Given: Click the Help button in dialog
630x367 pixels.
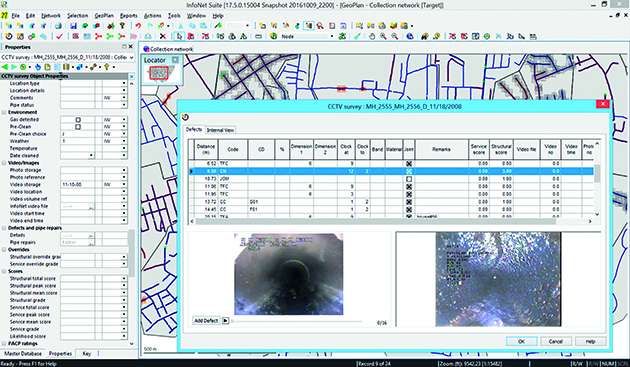Looking at the screenshot, I should pos(590,341).
